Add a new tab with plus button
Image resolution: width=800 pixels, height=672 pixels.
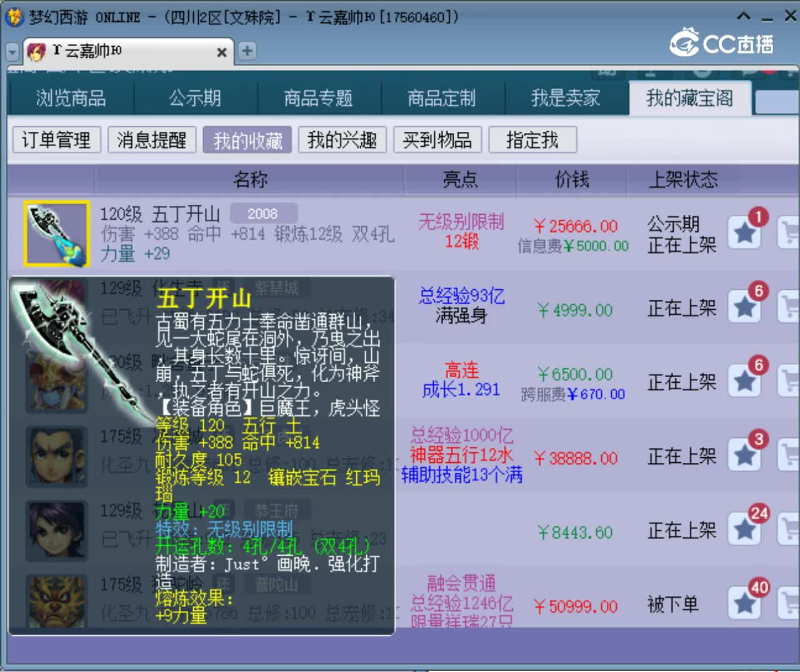pyautogui.click(x=247, y=51)
